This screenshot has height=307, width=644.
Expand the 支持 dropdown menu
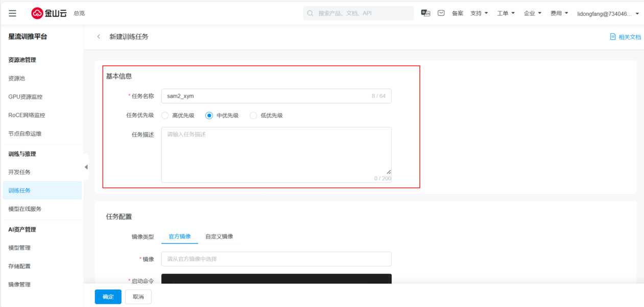(x=479, y=13)
